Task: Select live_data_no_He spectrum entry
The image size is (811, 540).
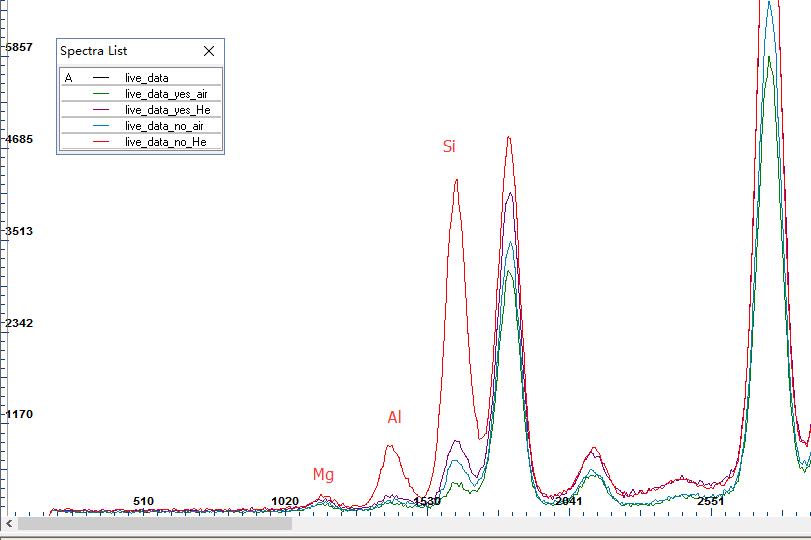Action: (165, 143)
